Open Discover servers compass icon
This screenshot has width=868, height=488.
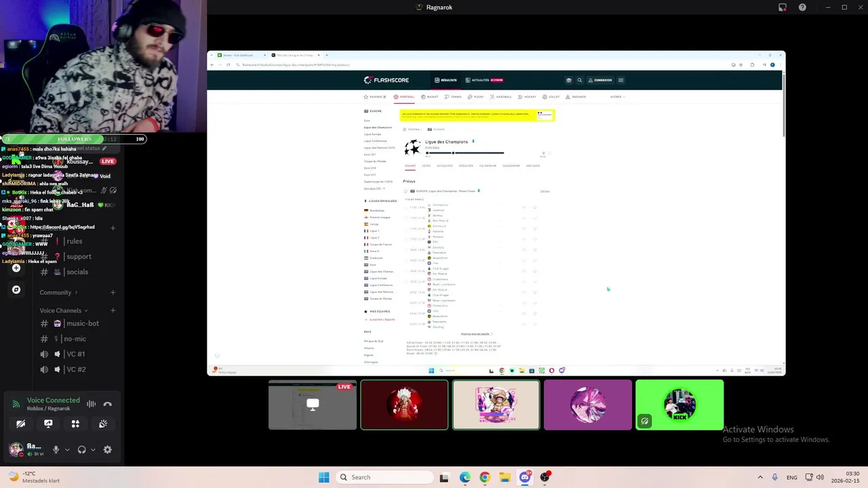pyautogui.click(x=16, y=290)
